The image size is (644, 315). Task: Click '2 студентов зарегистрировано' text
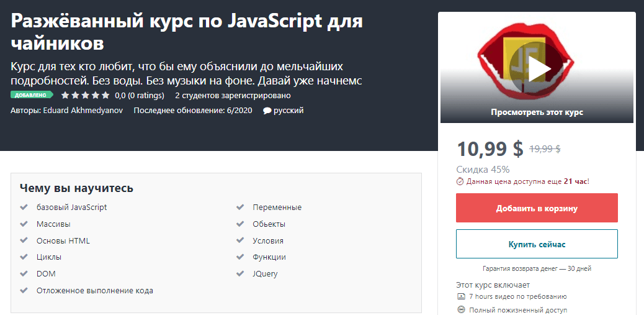pyautogui.click(x=233, y=96)
